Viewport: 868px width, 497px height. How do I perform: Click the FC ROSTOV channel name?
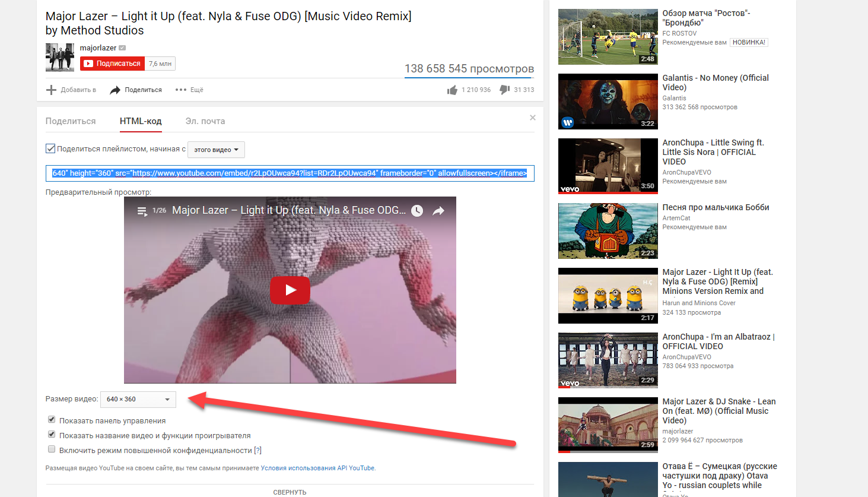679,33
